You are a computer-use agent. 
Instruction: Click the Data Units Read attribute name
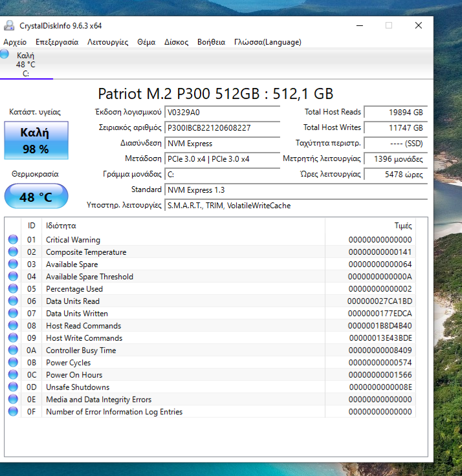[x=73, y=301]
